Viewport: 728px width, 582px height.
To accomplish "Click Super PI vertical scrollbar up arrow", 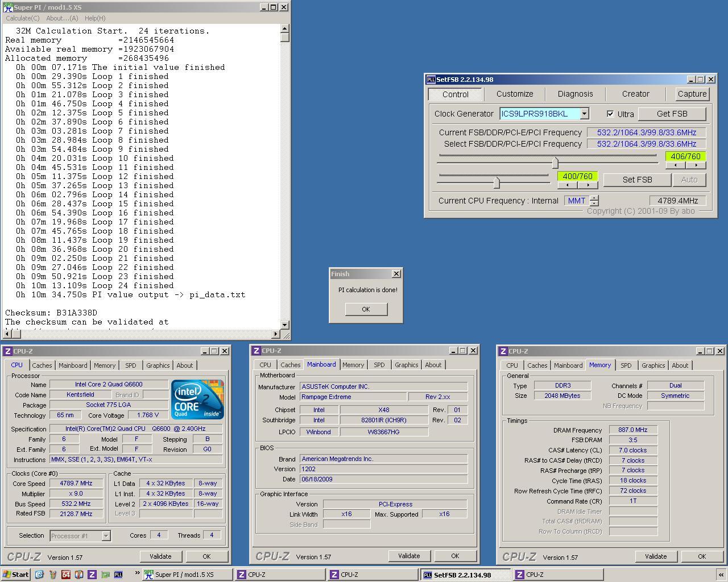I will tap(285, 28).
